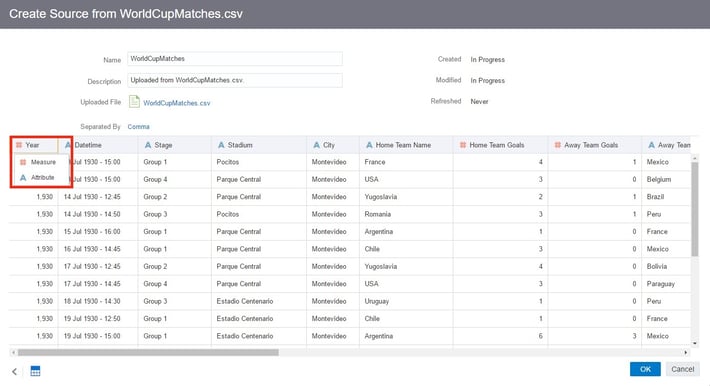Select the 'Paraguay' away team cell

coord(666,284)
